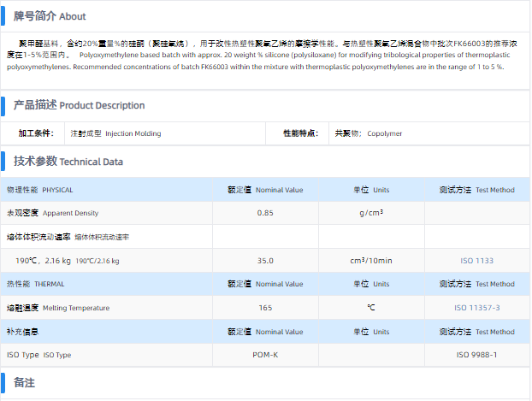Viewport: 532px width, 401px height.
Task: Select the 牌号简介 About section heading
Action: (x=49, y=16)
